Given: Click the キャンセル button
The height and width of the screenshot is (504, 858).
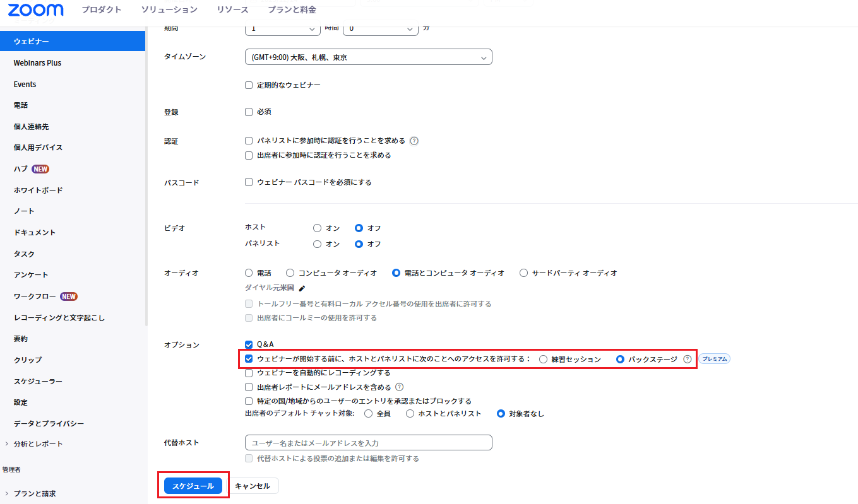Looking at the screenshot, I should click(253, 486).
